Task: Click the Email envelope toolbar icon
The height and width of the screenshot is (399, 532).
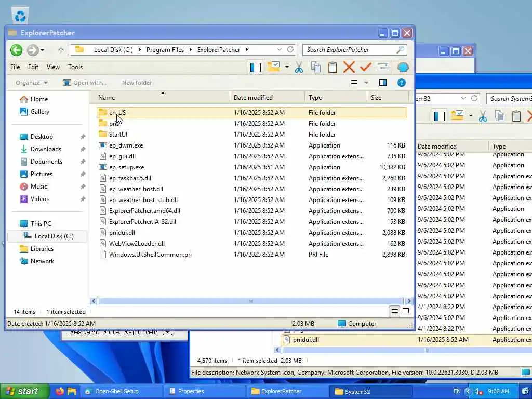Action: [382, 67]
